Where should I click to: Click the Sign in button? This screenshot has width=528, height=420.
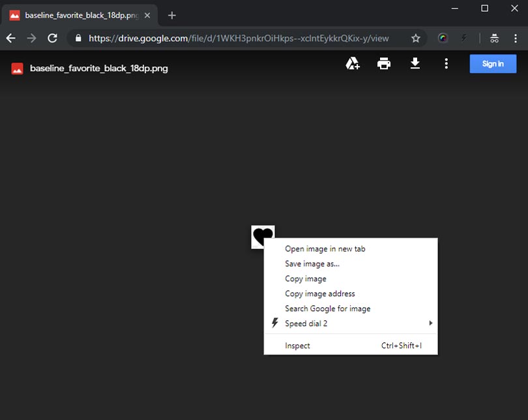click(493, 64)
